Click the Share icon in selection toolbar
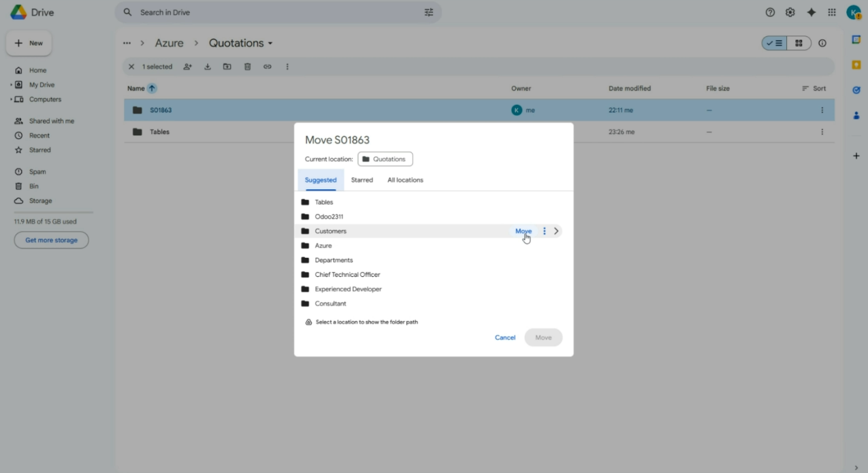Viewport: 868px width, 473px height. (187, 67)
